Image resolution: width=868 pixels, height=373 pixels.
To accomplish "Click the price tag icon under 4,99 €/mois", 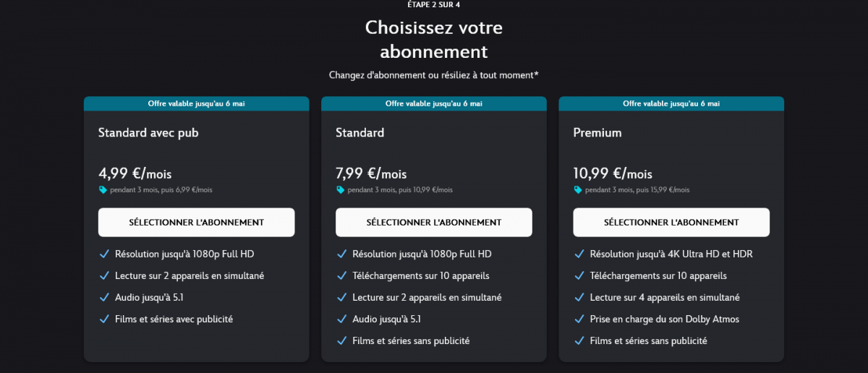I will point(103,190).
